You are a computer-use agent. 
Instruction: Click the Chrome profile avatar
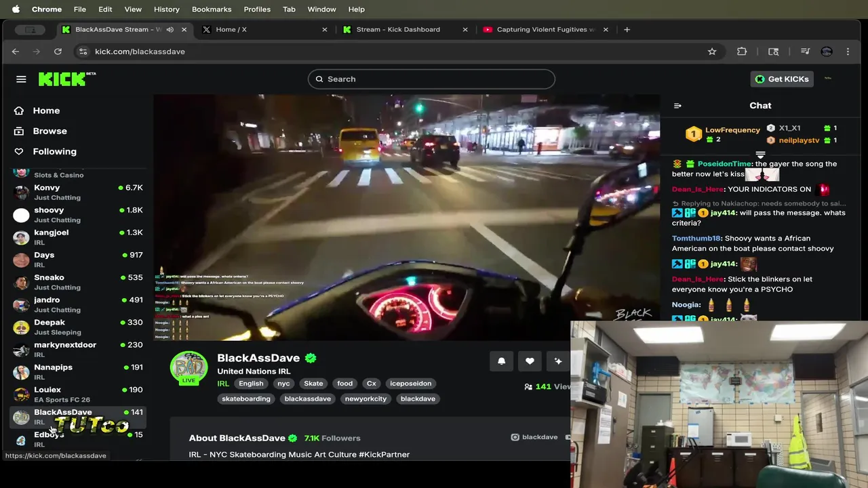click(827, 52)
